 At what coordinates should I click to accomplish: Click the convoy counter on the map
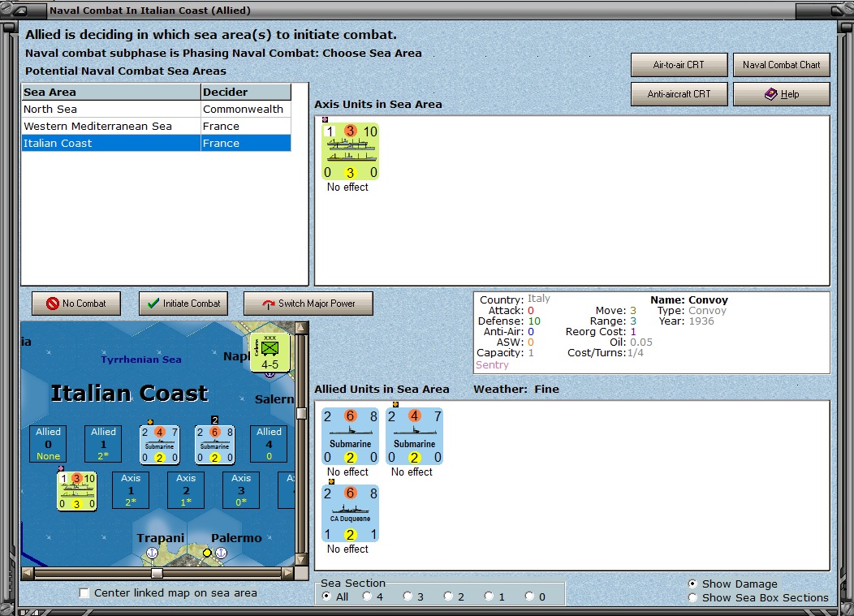[77, 491]
